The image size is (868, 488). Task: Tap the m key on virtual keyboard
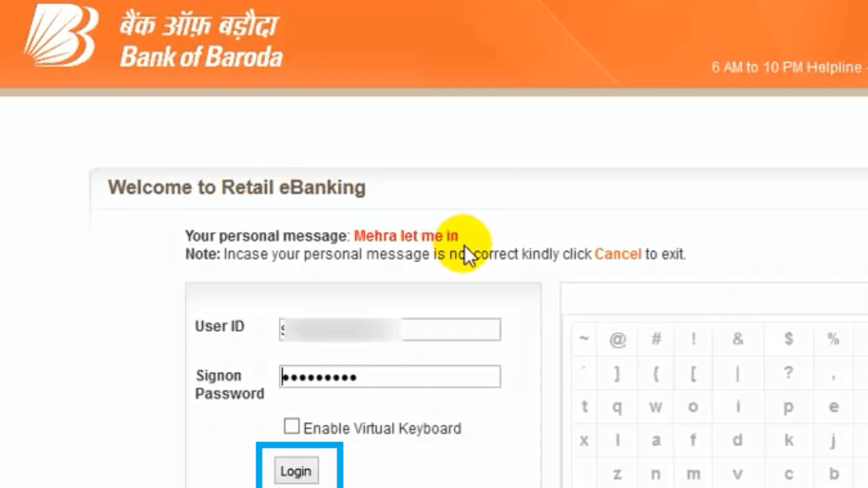(x=693, y=474)
